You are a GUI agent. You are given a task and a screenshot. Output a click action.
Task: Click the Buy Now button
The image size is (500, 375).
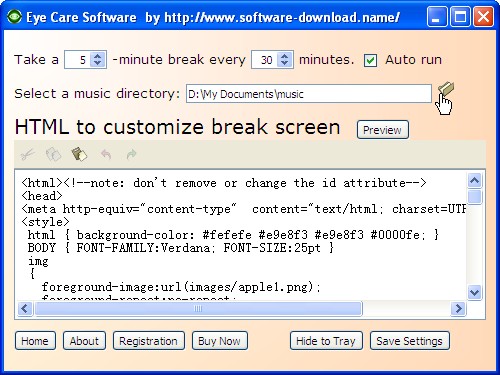pyautogui.click(x=220, y=341)
